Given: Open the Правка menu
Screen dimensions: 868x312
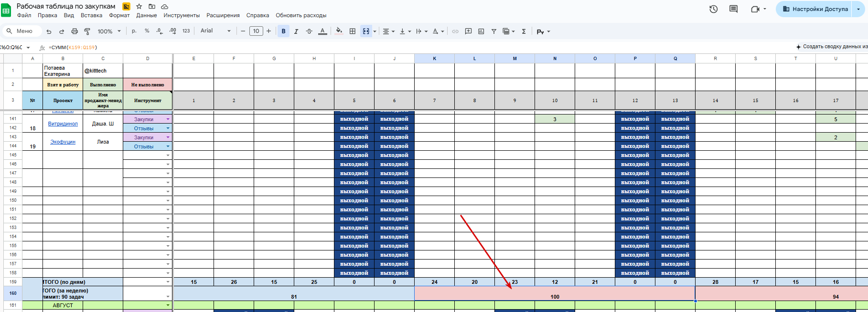Looking at the screenshot, I should (47, 15).
